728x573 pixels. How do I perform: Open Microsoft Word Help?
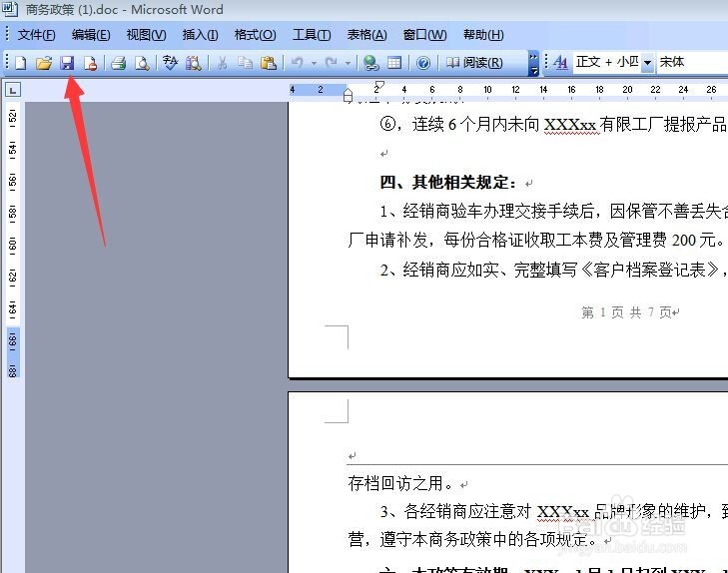(423, 63)
